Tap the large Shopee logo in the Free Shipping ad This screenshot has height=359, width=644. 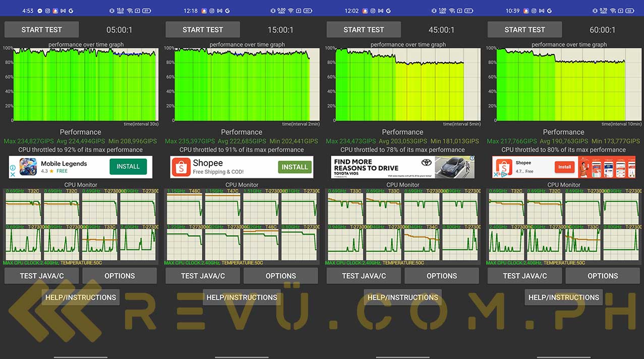(181, 167)
